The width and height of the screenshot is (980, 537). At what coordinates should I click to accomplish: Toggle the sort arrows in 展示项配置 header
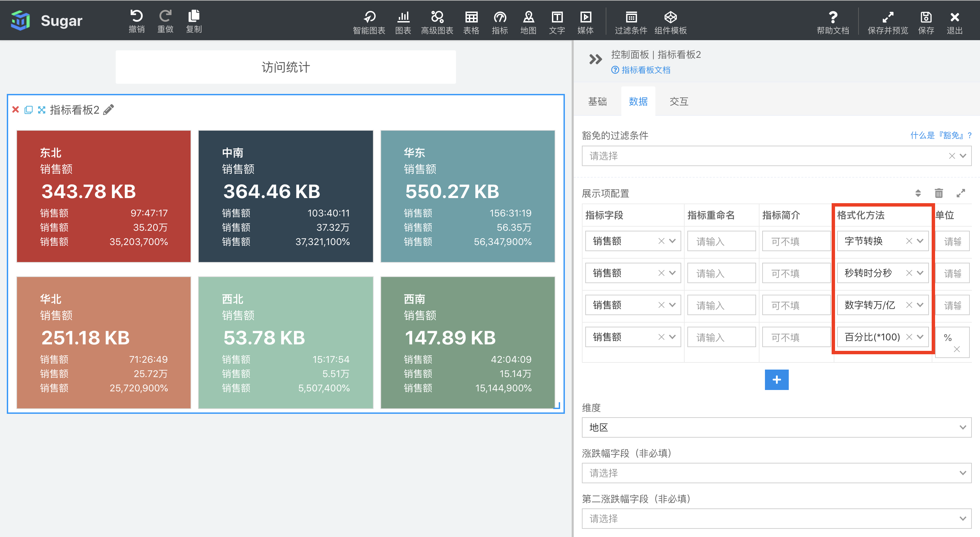918,193
